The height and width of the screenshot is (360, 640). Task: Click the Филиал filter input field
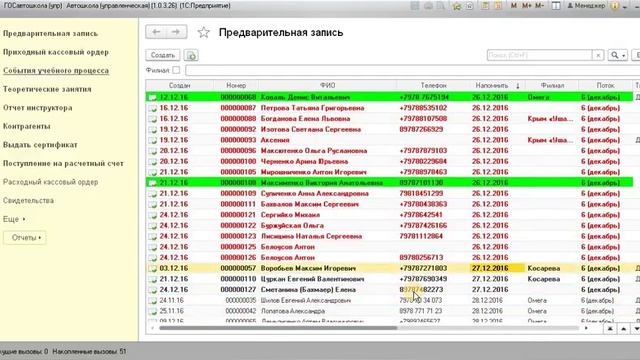[412, 70]
